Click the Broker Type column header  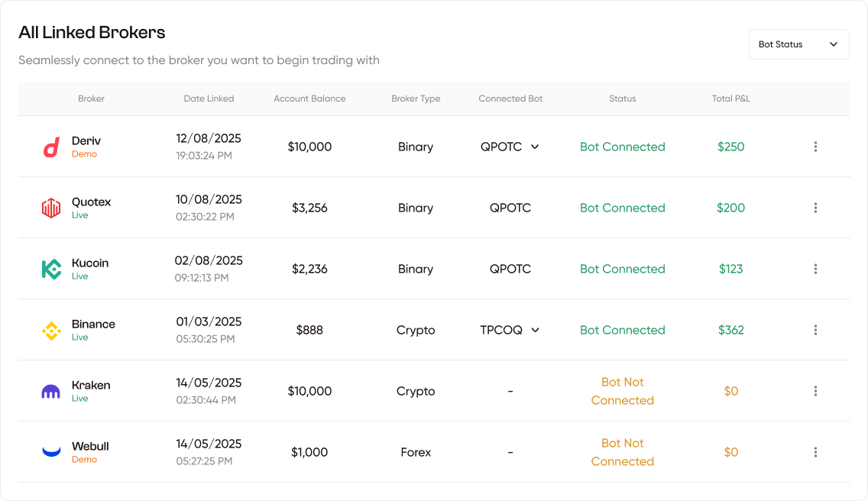coord(416,99)
